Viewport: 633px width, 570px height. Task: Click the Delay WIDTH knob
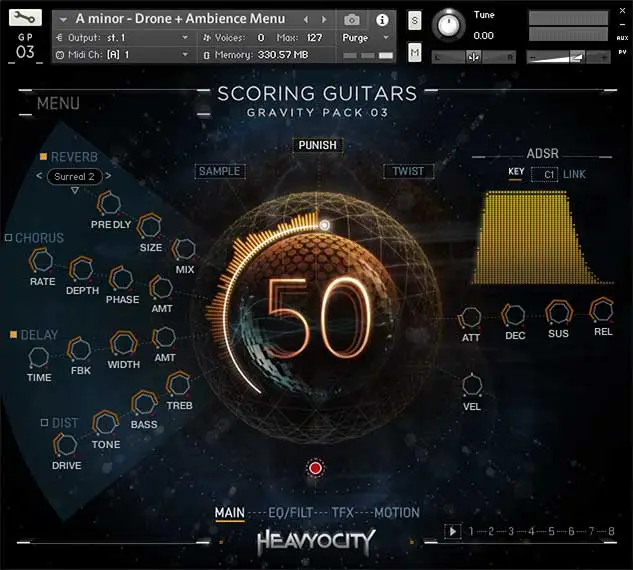(x=124, y=344)
